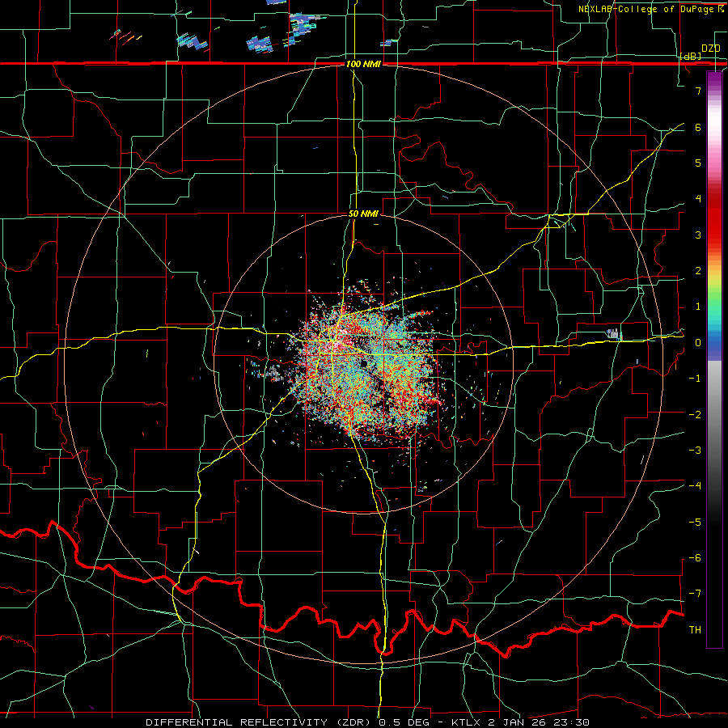Screen dimensions: 728x728
Task: Click the black radar-site dot in the echoes
Action: pyautogui.click(x=363, y=363)
